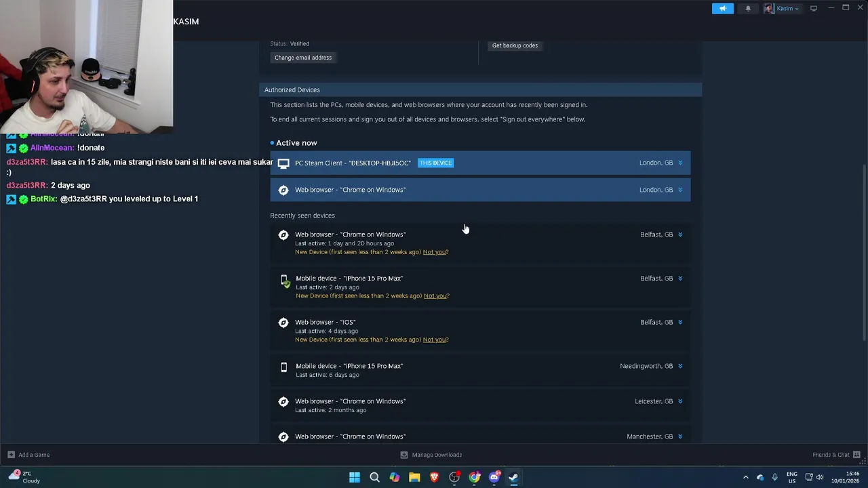The height and width of the screenshot is (488, 868).
Task: Expand the iPhone 15 Pro Max Needingworth device
Action: coord(680,366)
